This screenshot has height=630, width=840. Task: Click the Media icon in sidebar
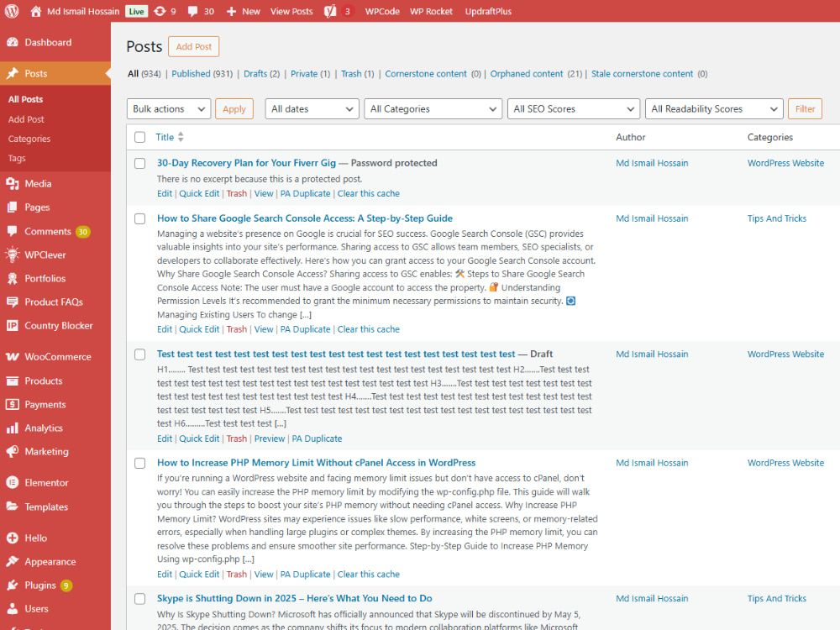[x=13, y=184]
